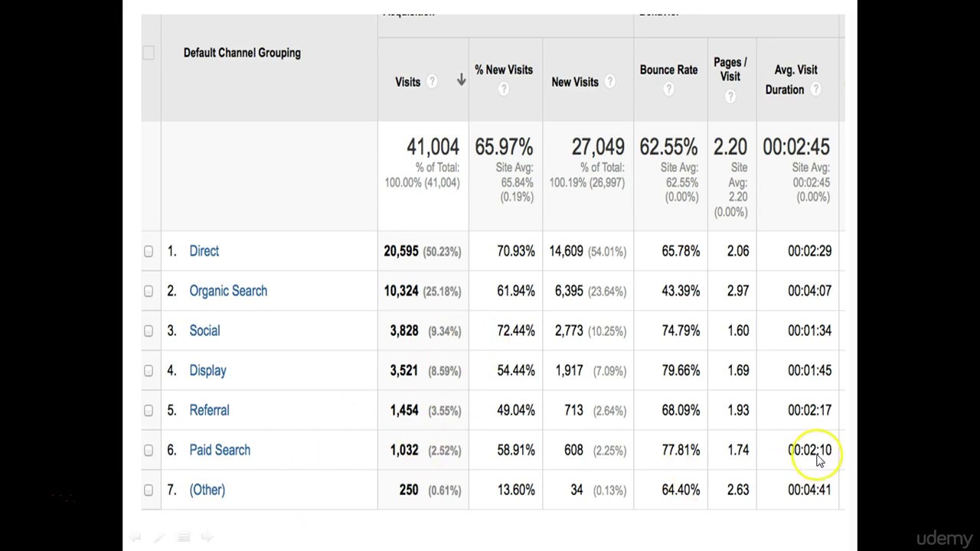Screen dimensions: 980x551
Task: Open the Social channel link
Action: [204, 331]
